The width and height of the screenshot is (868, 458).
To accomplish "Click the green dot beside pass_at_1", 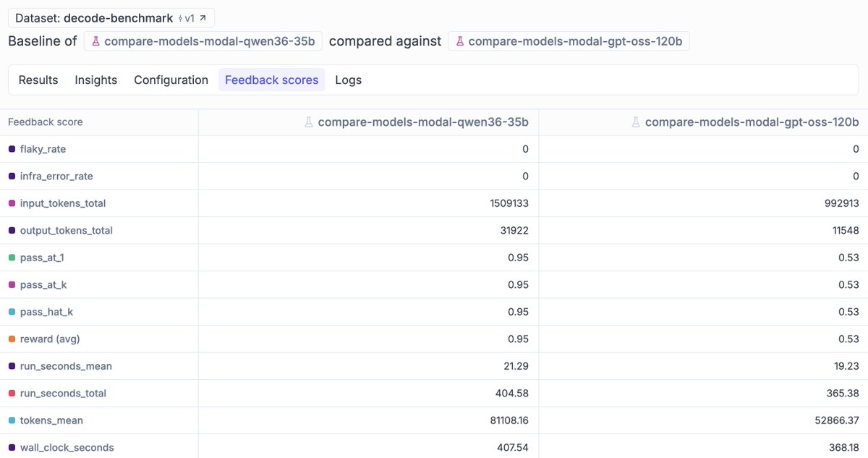I will pyautogui.click(x=12, y=258).
